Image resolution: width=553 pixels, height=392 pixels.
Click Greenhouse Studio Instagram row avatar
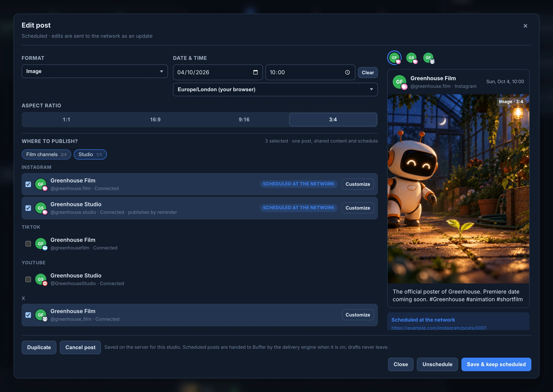click(x=41, y=208)
